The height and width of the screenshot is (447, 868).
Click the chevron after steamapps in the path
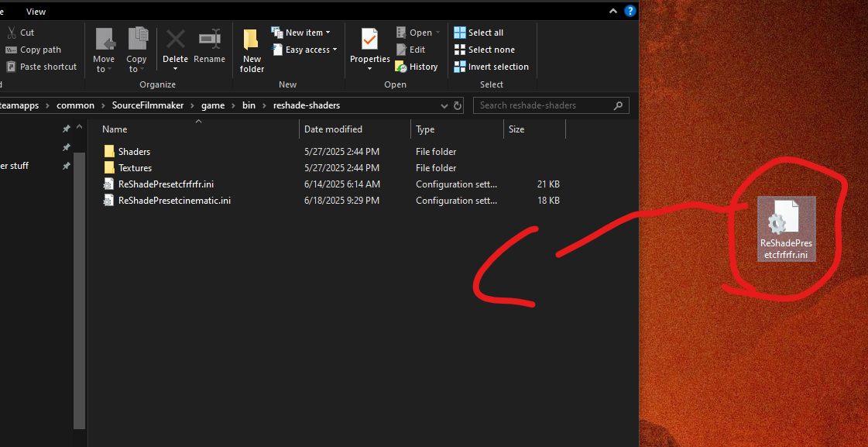coord(47,105)
